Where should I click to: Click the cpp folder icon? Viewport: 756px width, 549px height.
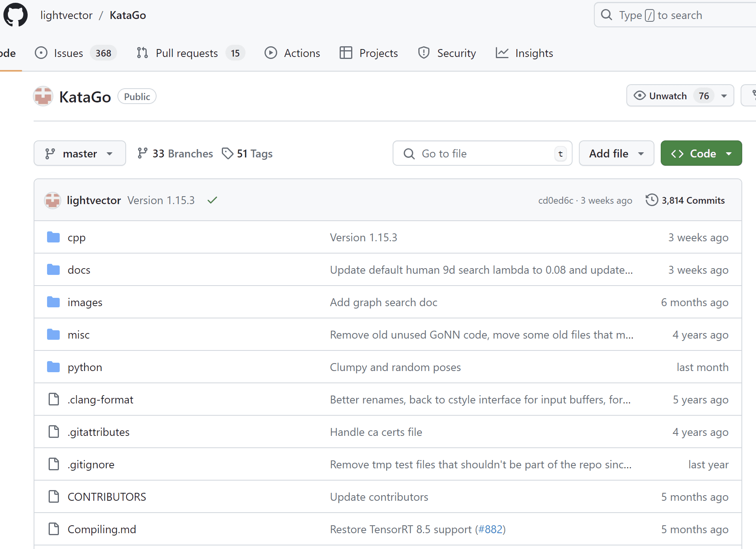coord(53,237)
